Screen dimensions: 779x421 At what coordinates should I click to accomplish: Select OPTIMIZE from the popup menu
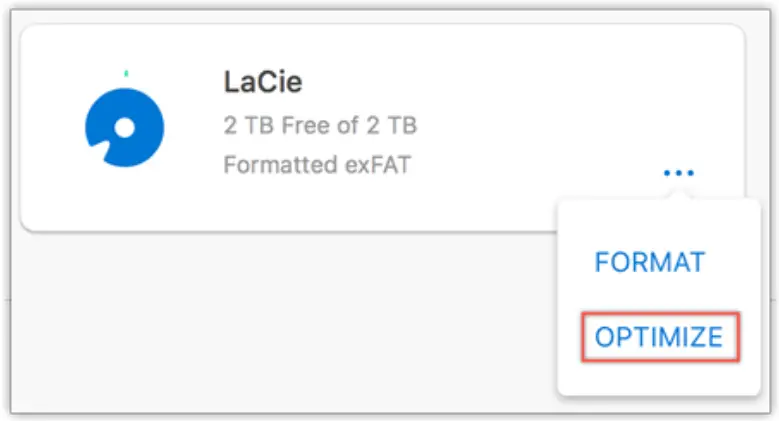point(658,337)
